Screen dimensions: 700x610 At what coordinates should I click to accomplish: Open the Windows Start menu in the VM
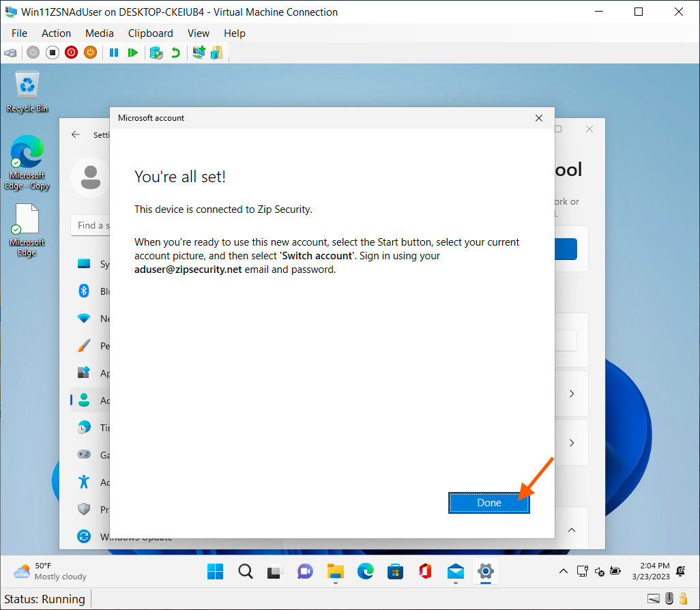click(x=216, y=572)
